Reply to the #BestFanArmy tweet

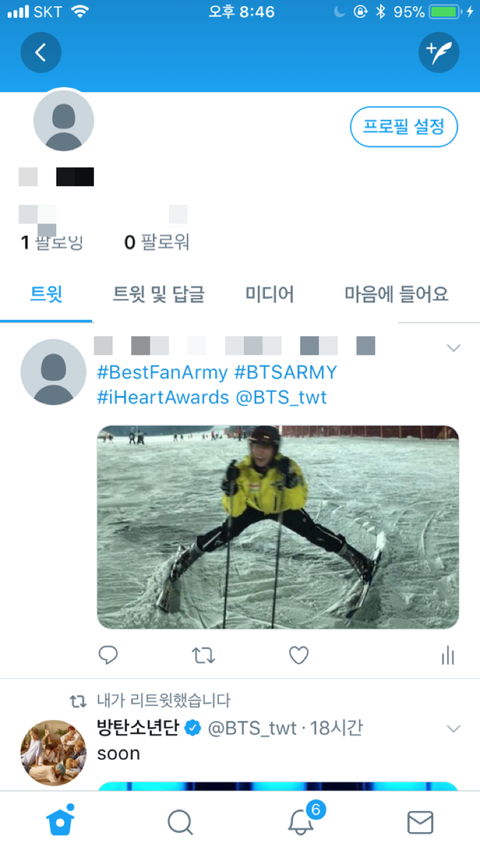point(108,655)
